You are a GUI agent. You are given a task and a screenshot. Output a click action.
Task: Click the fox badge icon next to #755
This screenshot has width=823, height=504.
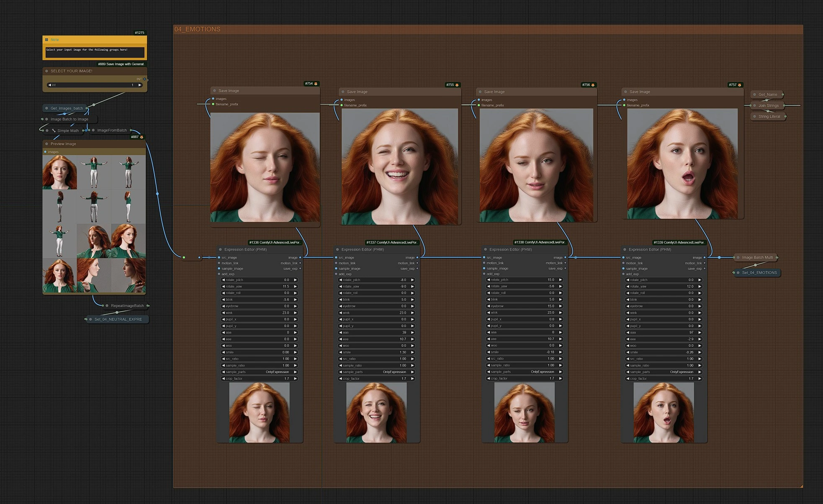457,85
